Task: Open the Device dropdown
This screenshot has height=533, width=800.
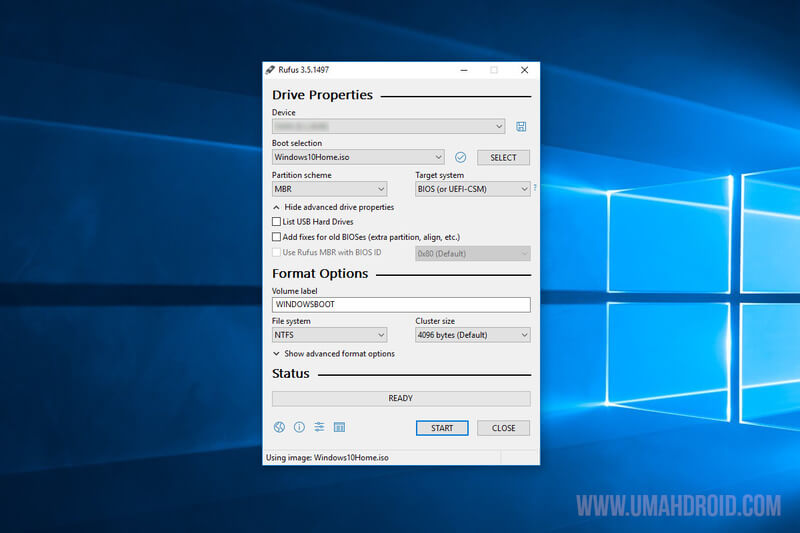Action: coord(388,126)
